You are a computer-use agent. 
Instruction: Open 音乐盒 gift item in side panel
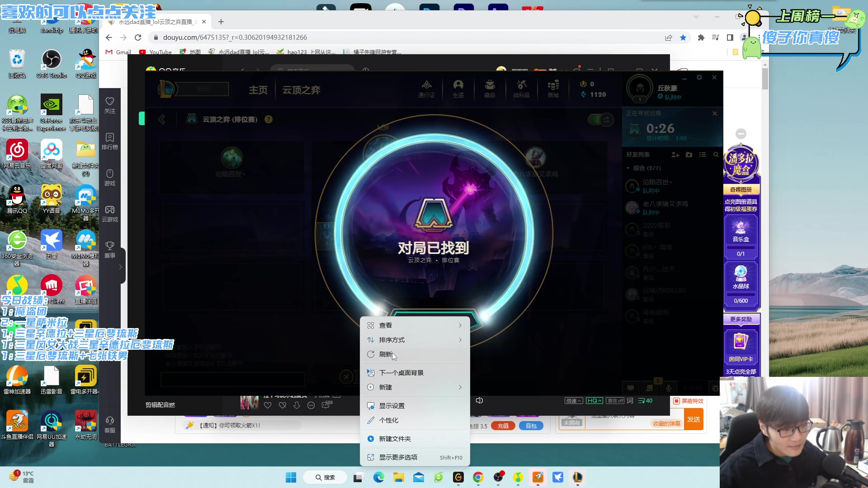[x=741, y=237]
